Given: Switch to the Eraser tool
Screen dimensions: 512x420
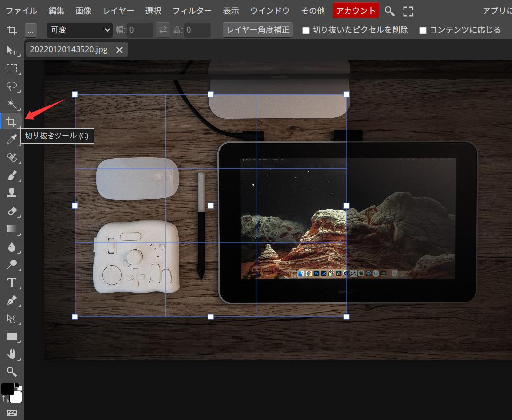Looking at the screenshot, I should point(12,211).
